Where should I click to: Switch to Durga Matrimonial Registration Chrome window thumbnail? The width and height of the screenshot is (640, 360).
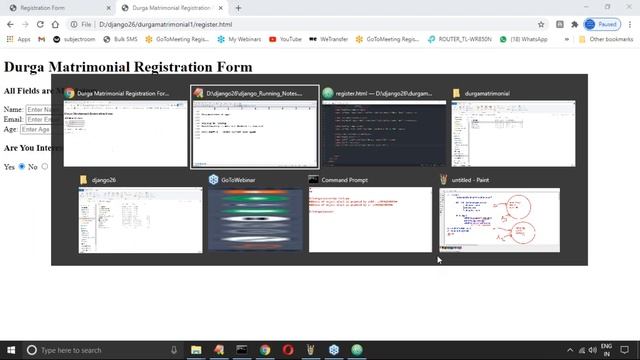125,127
